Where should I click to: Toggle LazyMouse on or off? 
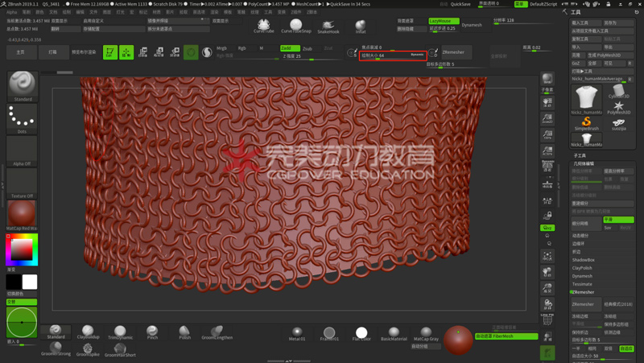tap(444, 21)
